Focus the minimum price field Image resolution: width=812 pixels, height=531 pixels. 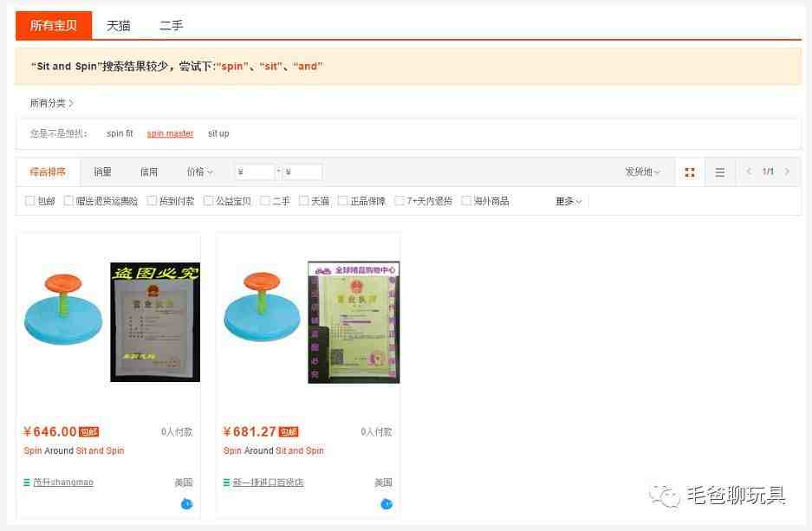click(x=254, y=172)
